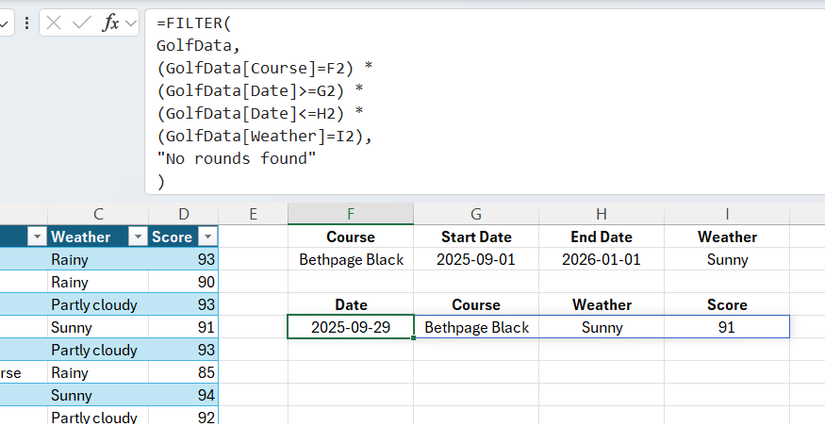The width and height of the screenshot is (825, 424).
Task: Select the result cell Sunny in column H
Action: pyautogui.click(x=601, y=327)
